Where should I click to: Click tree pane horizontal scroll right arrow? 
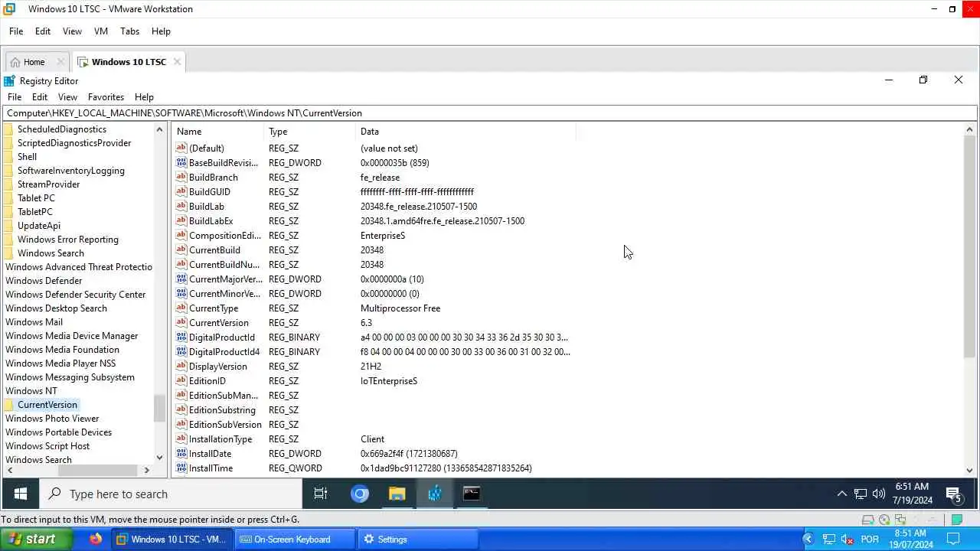point(146,470)
